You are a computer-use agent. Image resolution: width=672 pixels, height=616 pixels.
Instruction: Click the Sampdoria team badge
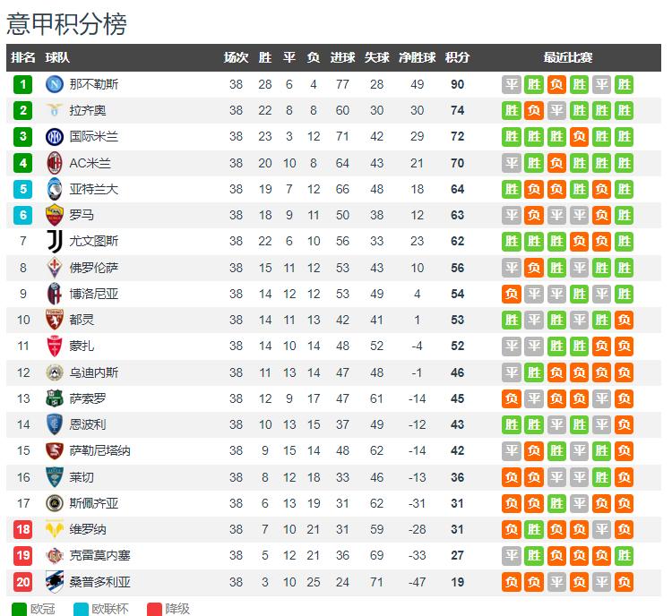click(55, 582)
